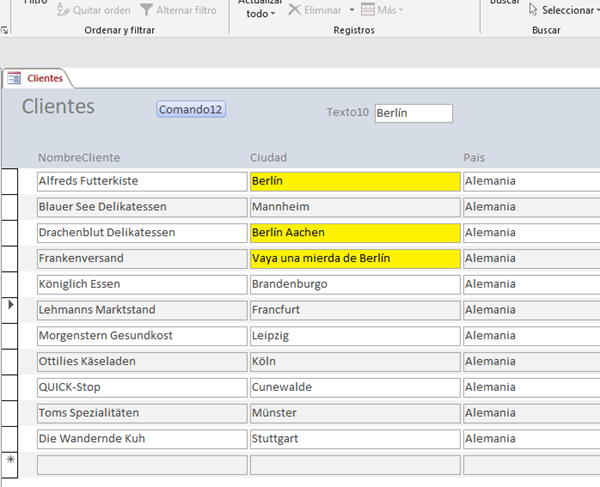This screenshot has width=600, height=487.
Task: Click the Quitar orden icon
Action: point(65,10)
